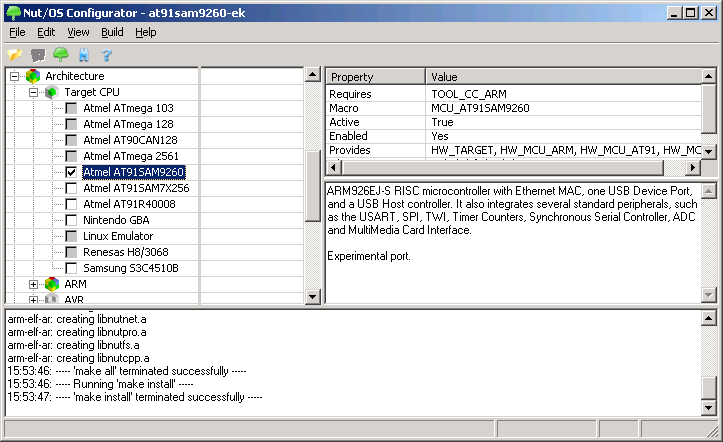Click tree panel scroll up arrow
The image size is (723, 442).
[313, 74]
